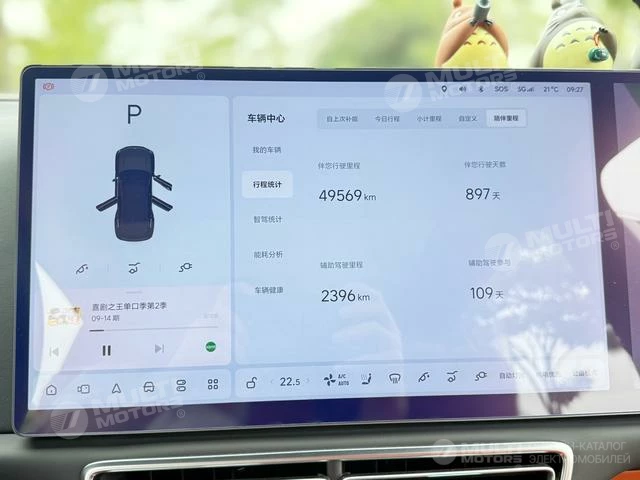Open the green music app icon

[211, 346]
